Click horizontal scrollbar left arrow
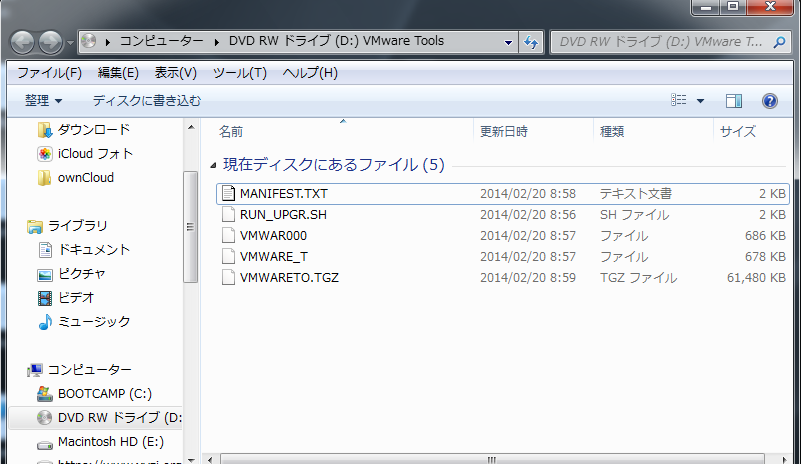This screenshot has width=801, height=464. click(x=210, y=459)
